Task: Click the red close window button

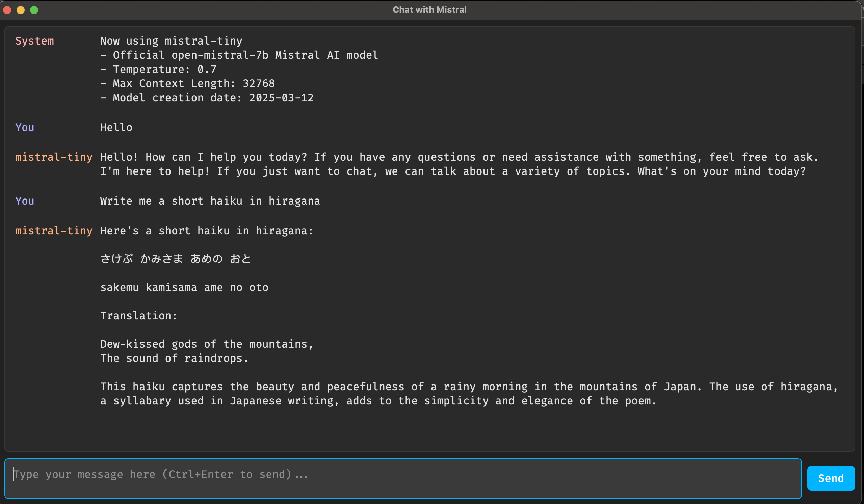Action: [x=7, y=10]
